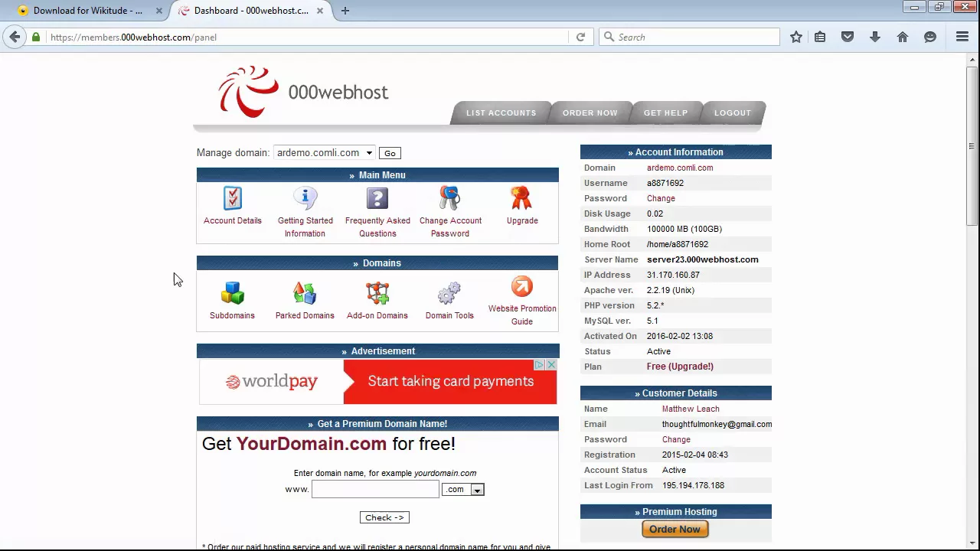Image resolution: width=980 pixels, height=551 pixels.
Task: Click Activated On 2016-02-02 13:08 value
Action: (x=680, y=336)
